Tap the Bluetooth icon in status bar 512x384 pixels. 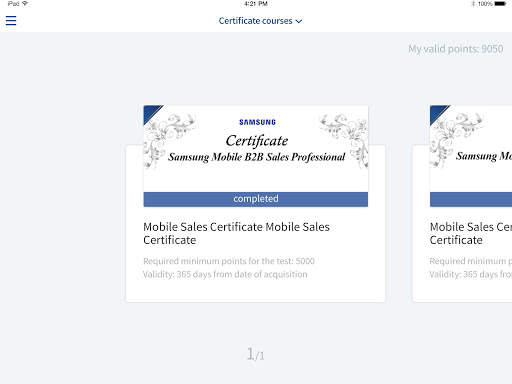tap(473, 4)
